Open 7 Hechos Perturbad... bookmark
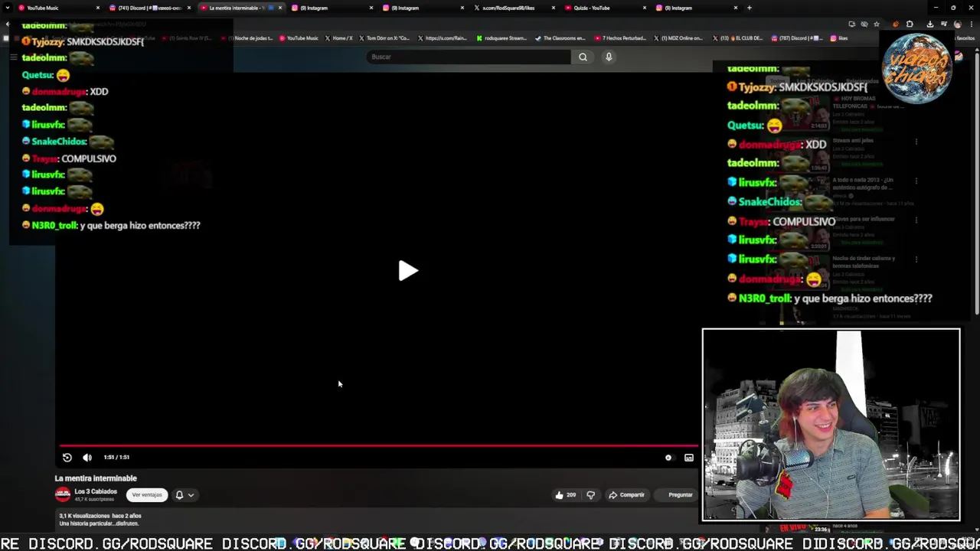980x551 pixels. (620, 38)
